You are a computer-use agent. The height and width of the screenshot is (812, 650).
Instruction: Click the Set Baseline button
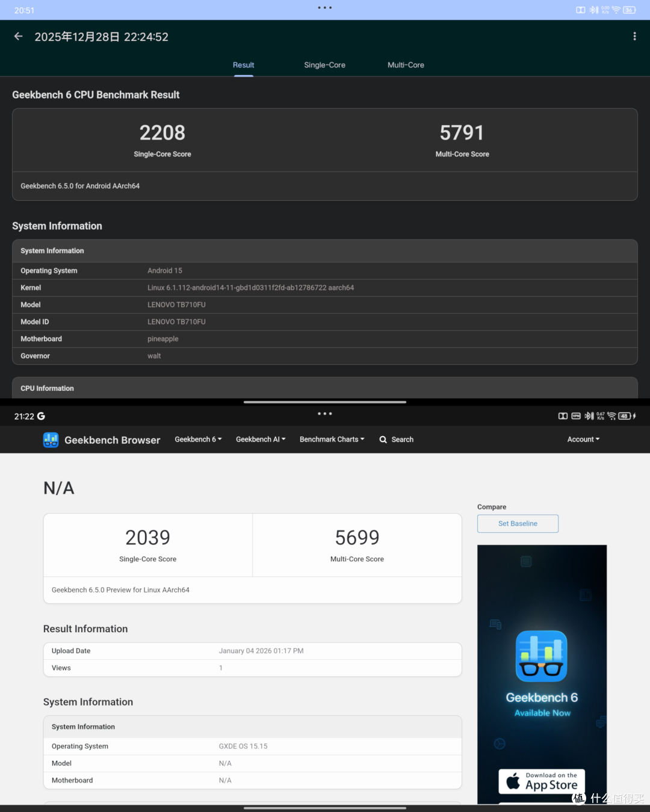pyautogui.click(x=518, y=523)
